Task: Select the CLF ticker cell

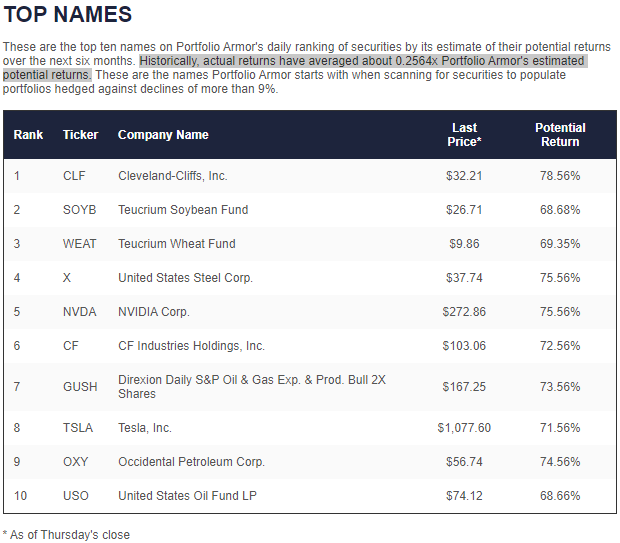Action: (74, 176)
